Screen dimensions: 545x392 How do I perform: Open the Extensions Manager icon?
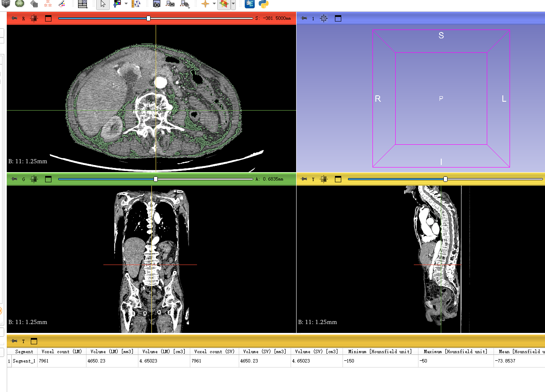point(250,4)
